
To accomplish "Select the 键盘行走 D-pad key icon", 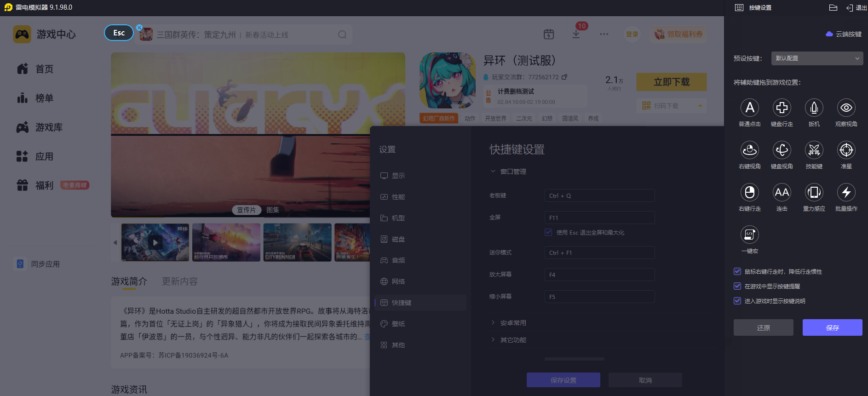I will [x=782, y=108].
